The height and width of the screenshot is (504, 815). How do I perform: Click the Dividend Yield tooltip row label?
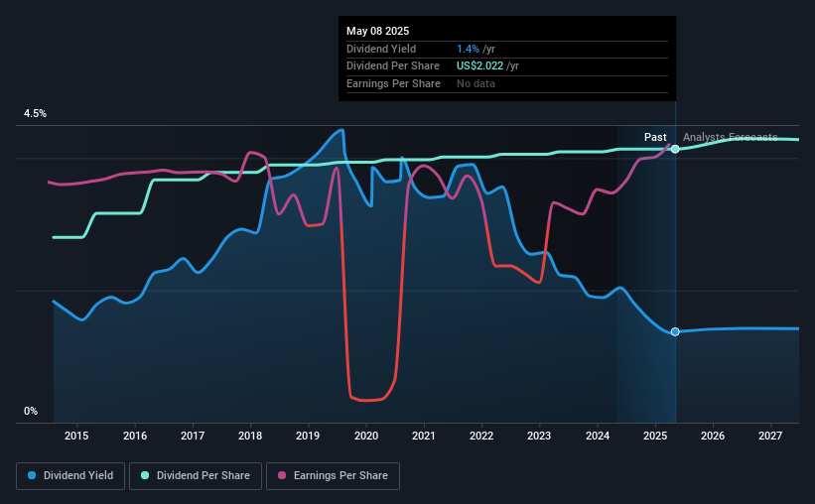(381, 49)
